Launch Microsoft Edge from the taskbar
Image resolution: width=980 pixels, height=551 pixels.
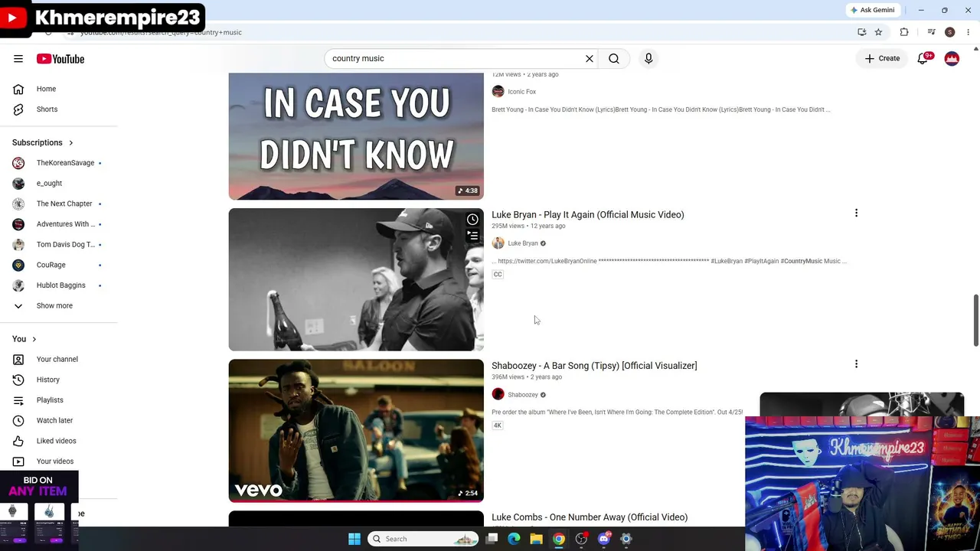[x=514, y=539]
